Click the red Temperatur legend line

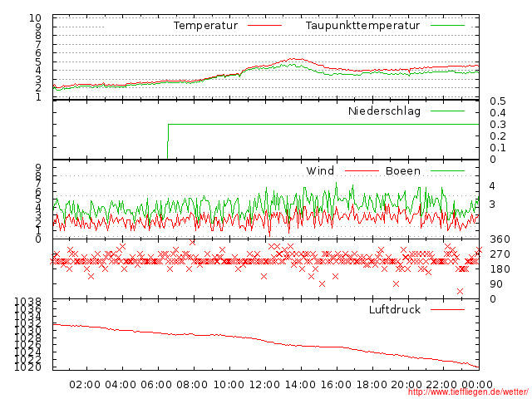[x=264, y=26]
